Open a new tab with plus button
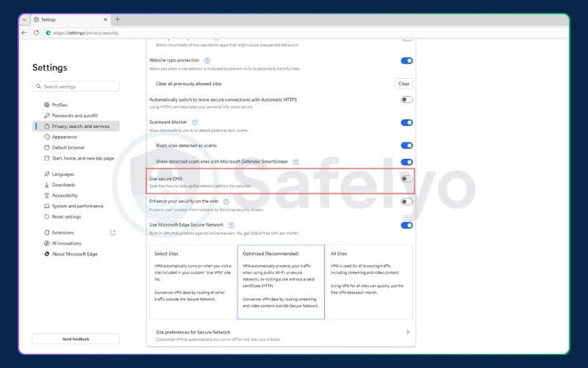588x368 pixels. pos(118,19)
